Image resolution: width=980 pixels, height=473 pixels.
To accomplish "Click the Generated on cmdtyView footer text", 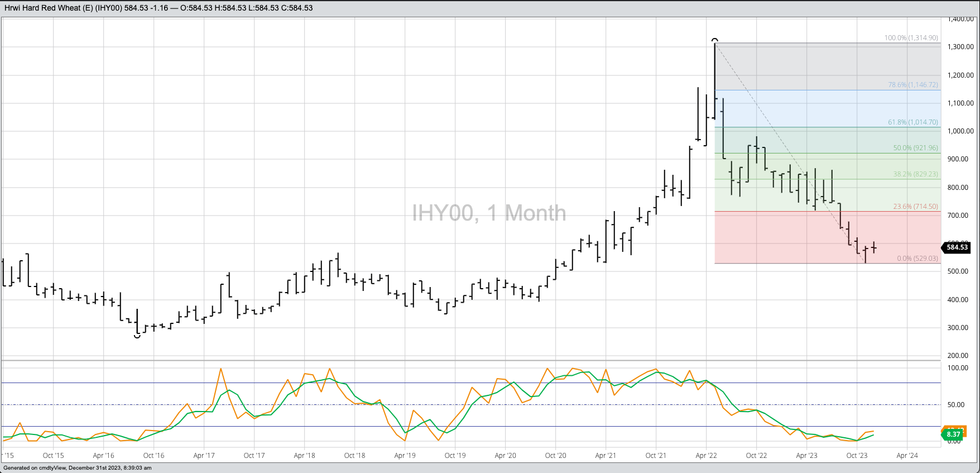I will point(78,468).
